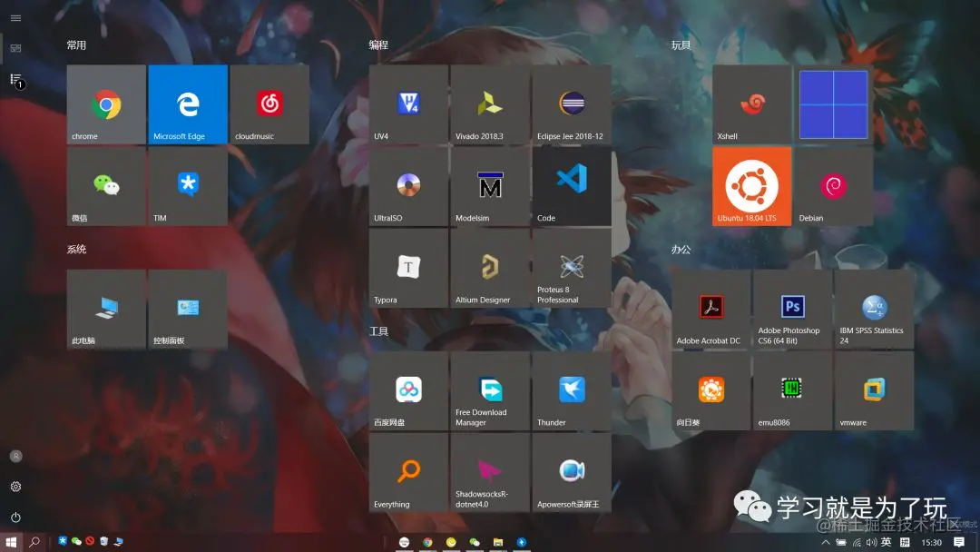Viewport: 980px width, 552px height.
Task: Launch the Modelsim tile
Action: coord(490,186)
